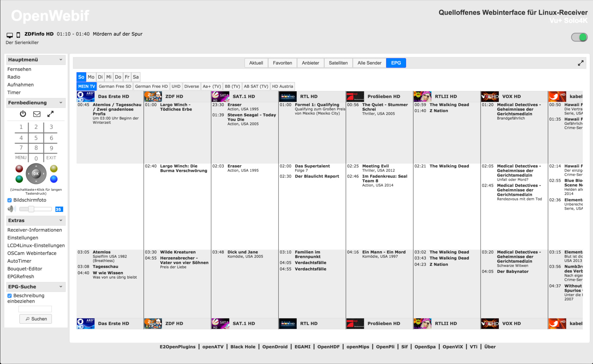
Task: Toggle fullscreen EPG with the expand icon
Action: pos(580,63)
